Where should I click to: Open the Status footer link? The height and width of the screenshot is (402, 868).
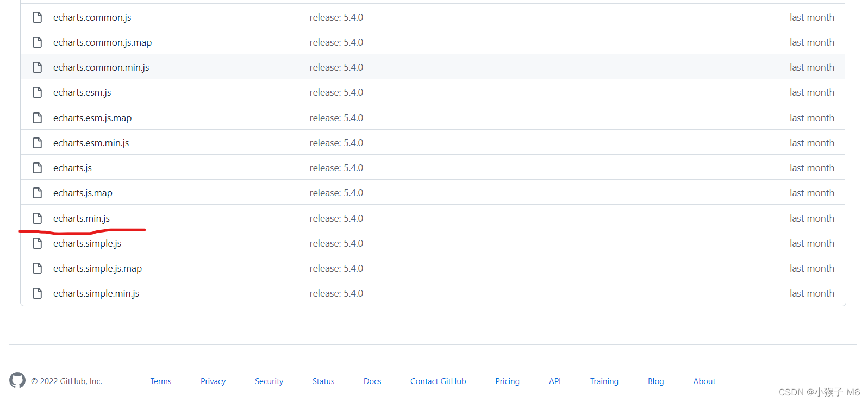coord(323,381)
